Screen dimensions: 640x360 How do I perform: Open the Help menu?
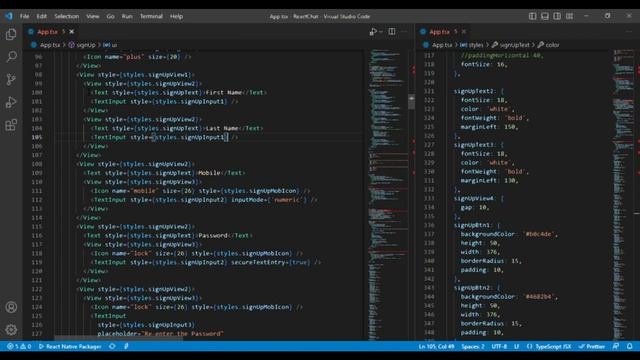pos(176,16)
